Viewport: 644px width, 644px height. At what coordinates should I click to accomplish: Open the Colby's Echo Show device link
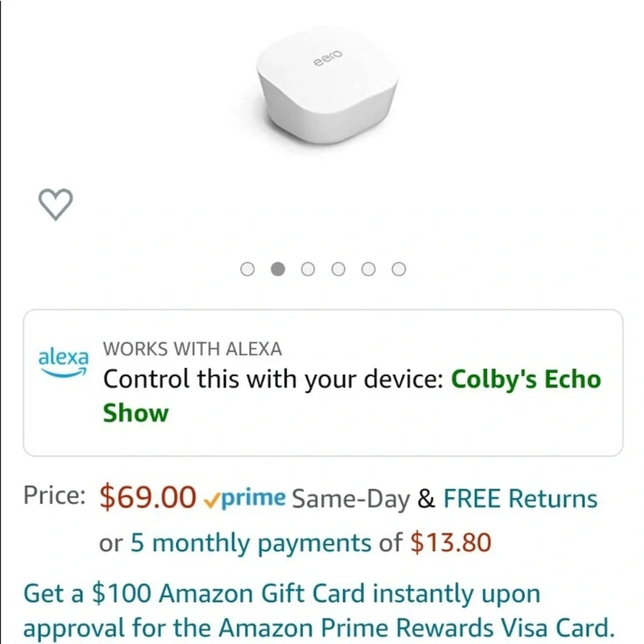coord(525,379)
